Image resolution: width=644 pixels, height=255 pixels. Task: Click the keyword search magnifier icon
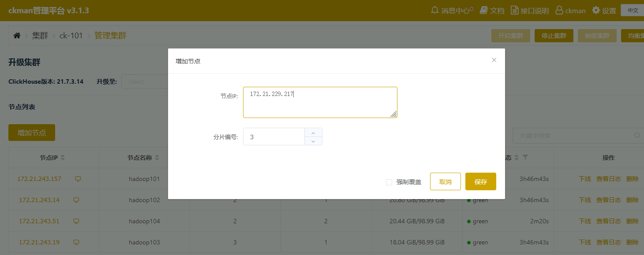point(637,135)
